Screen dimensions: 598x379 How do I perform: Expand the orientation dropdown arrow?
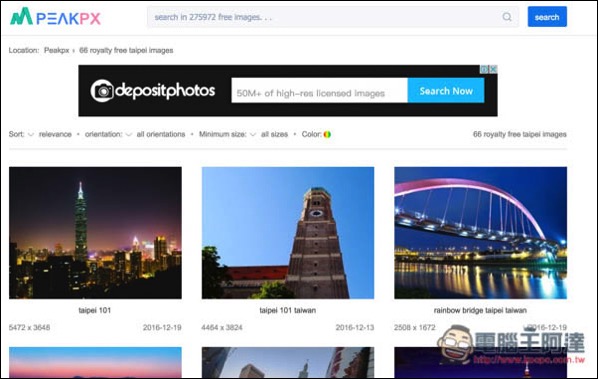129,134
